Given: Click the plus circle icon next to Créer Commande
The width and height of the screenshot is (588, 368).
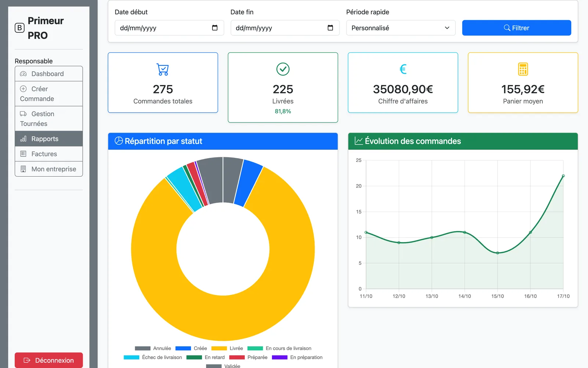Looking at the screenshot, I should coord(23,89).
